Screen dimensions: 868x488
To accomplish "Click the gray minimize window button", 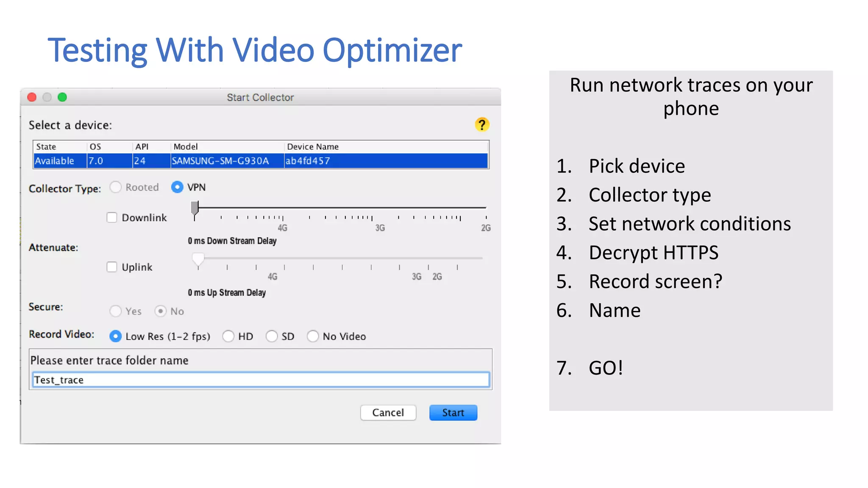I will (47, 97).
